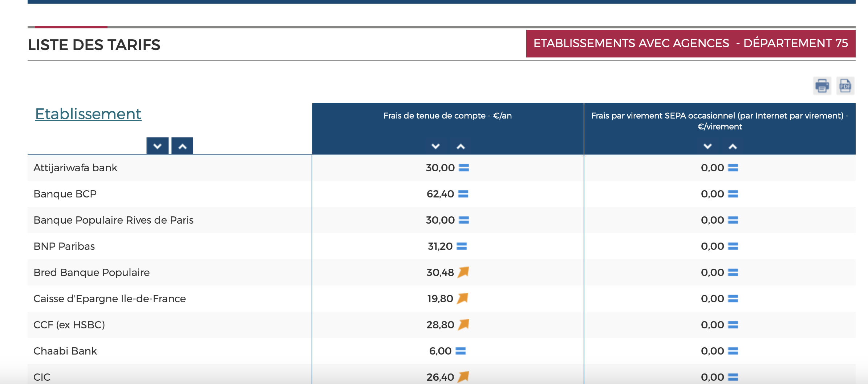This screenshot has height=384, width=868.
Task: Sort SEPA virement fees ascending
Action: 733,146
